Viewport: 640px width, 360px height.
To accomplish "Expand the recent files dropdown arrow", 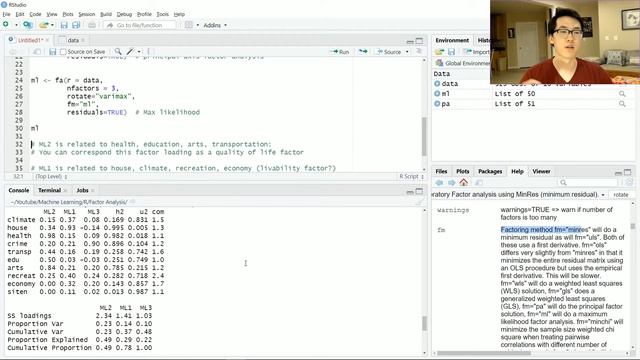I will (x=52, y=25).
